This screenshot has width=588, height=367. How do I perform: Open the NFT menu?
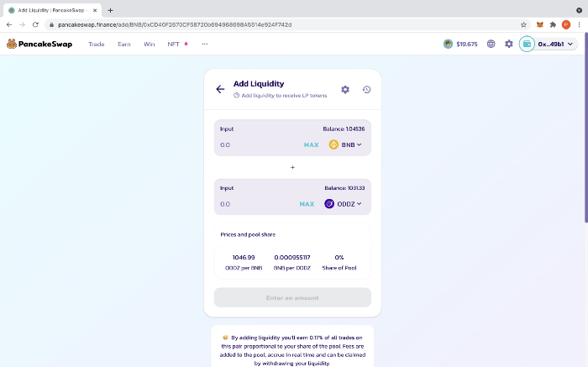coord(173,44)
